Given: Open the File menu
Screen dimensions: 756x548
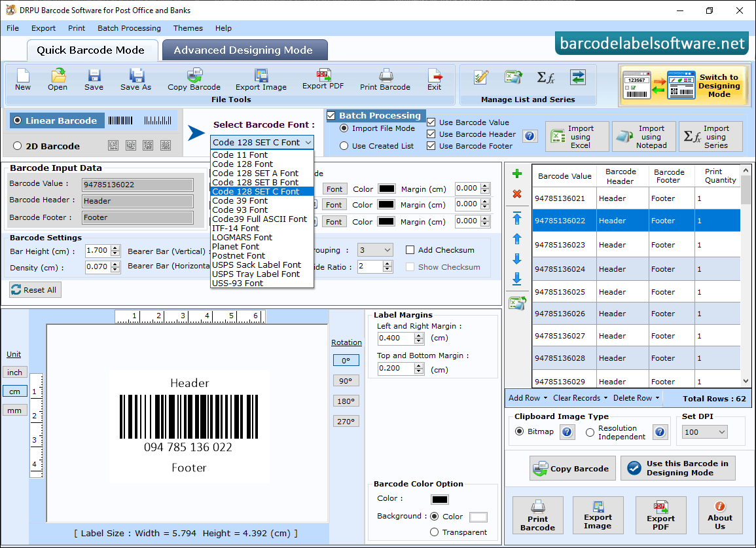Looking at the screenshot, I should pos(12,28).
